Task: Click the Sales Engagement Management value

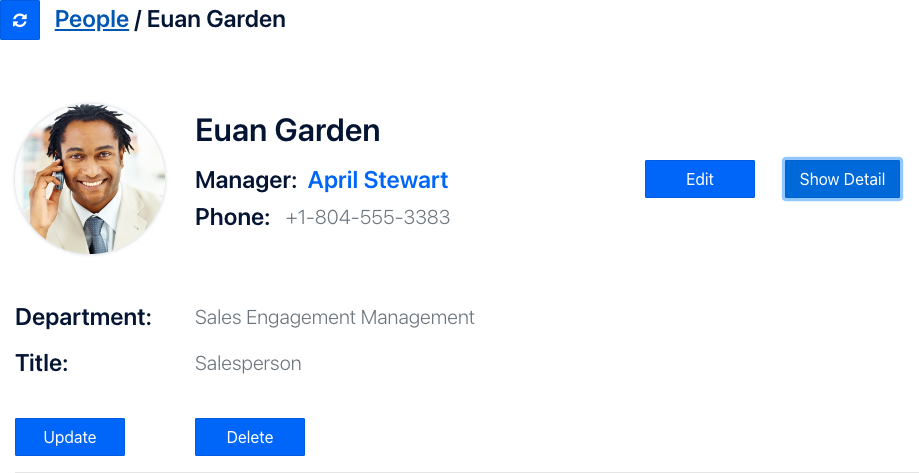Action: pyautogui.click(x=334, y=318)
